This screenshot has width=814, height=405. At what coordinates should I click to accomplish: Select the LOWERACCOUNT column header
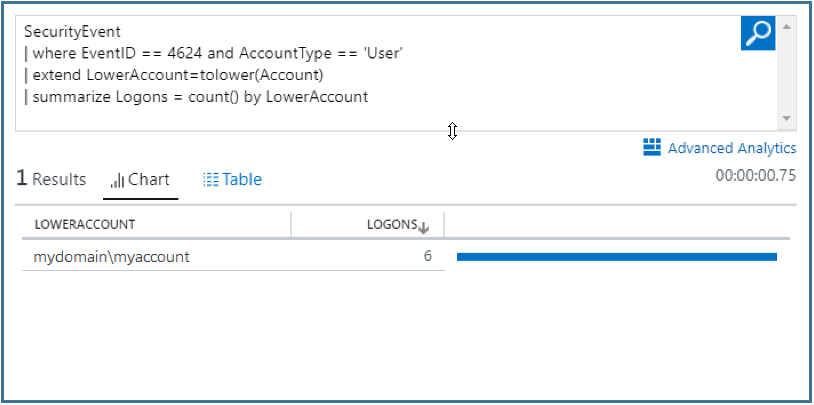coord(85,225)
